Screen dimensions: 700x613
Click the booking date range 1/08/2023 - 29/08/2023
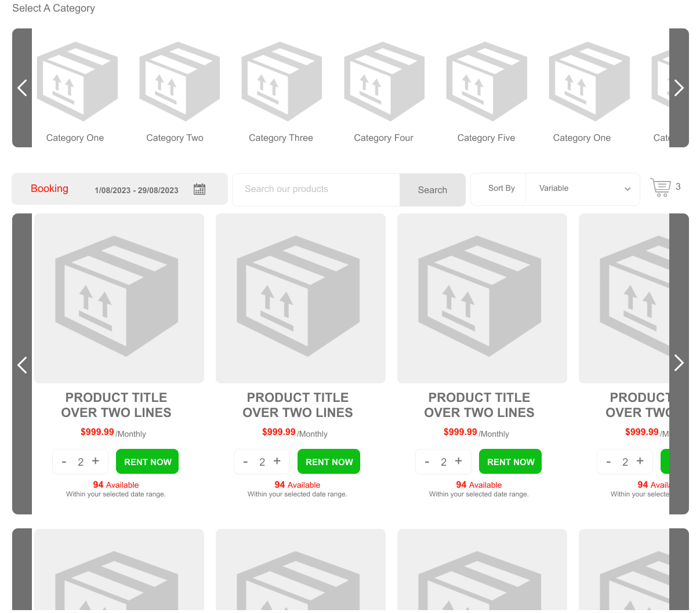coord(136,190)
